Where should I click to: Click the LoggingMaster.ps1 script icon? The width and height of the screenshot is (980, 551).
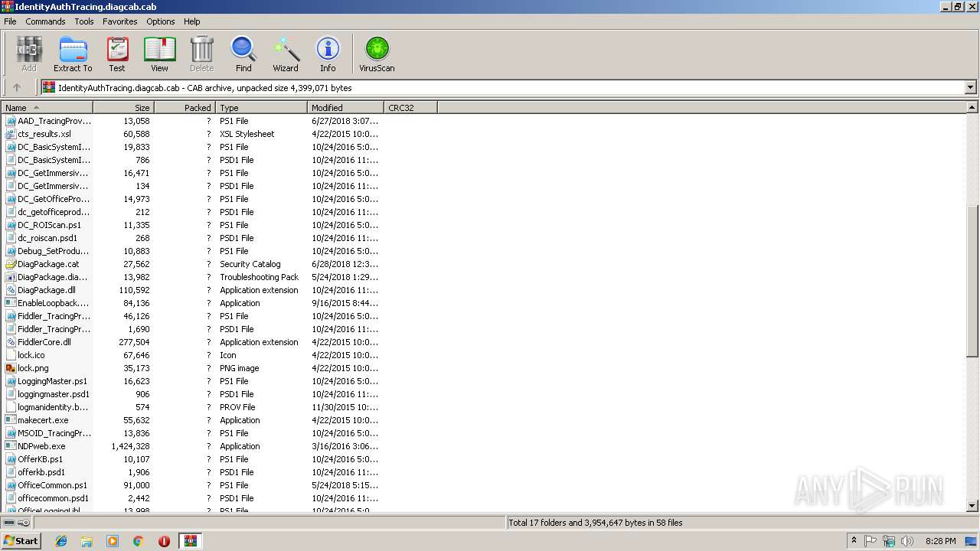tap(11, 381)
